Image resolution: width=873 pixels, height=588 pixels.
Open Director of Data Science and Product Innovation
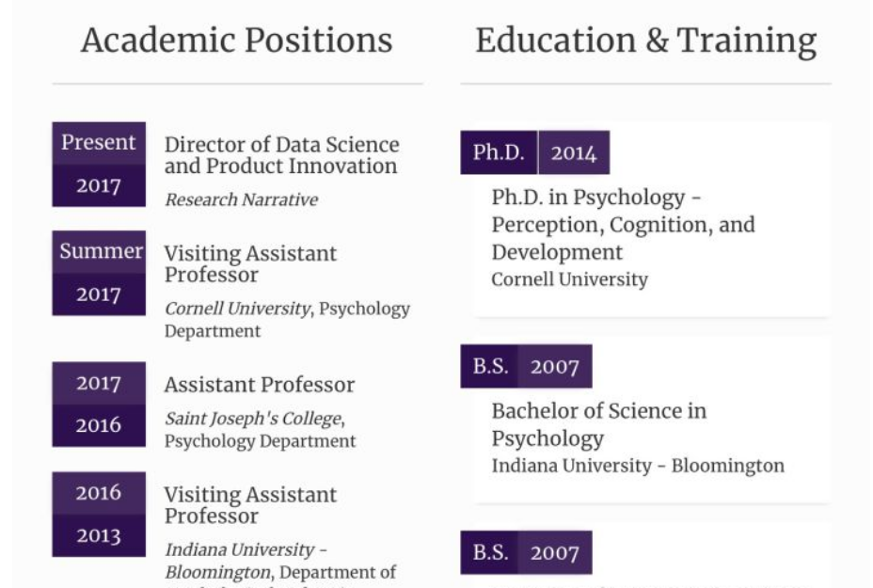281,155
